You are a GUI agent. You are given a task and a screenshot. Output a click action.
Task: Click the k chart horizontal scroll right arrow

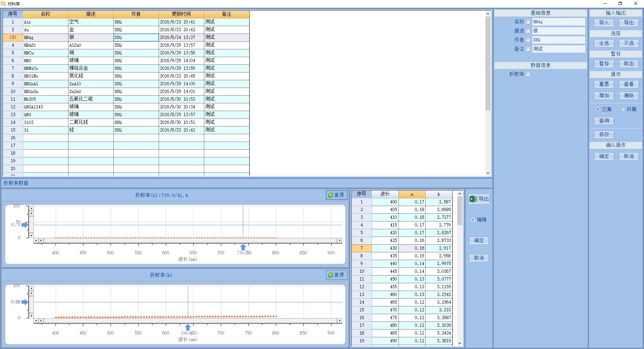(x=340, y=321)
